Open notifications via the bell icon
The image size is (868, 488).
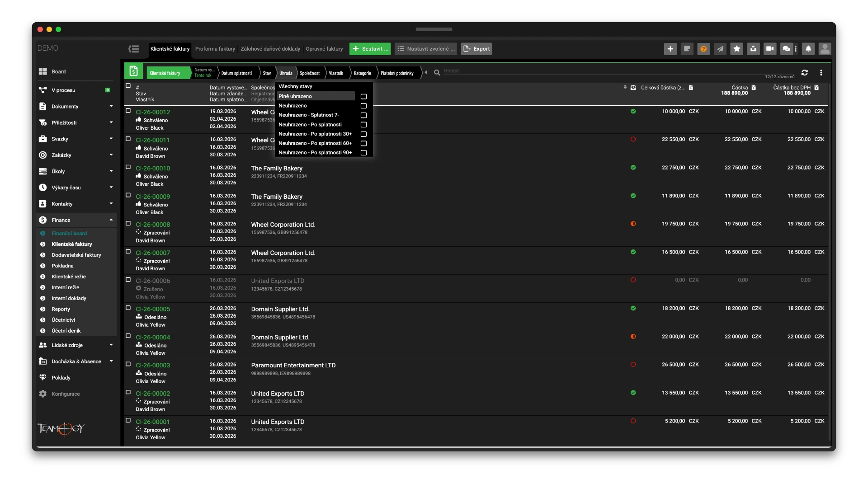tap(807, 49)
